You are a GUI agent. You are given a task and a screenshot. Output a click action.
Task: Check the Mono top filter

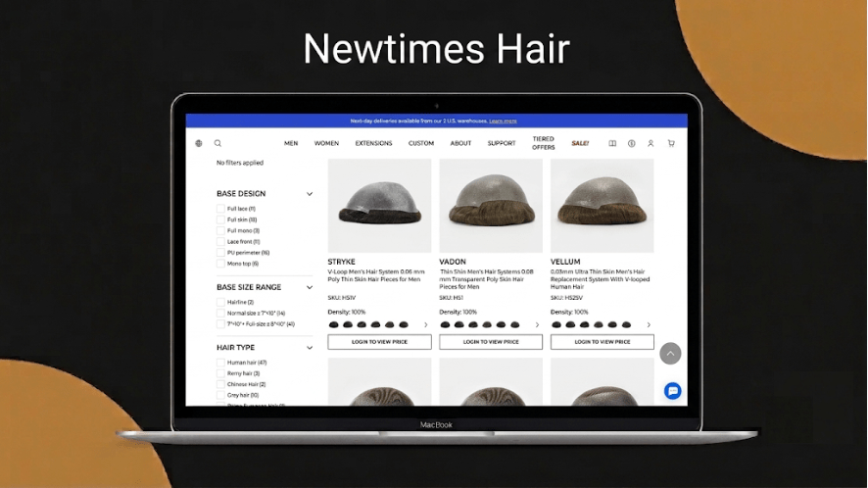pyautogui.click(x=220, y=264)
